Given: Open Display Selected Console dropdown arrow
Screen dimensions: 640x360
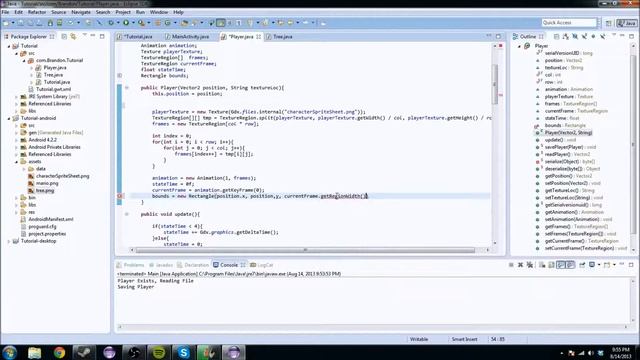Looking at the screenshot, I should [599, 265].
